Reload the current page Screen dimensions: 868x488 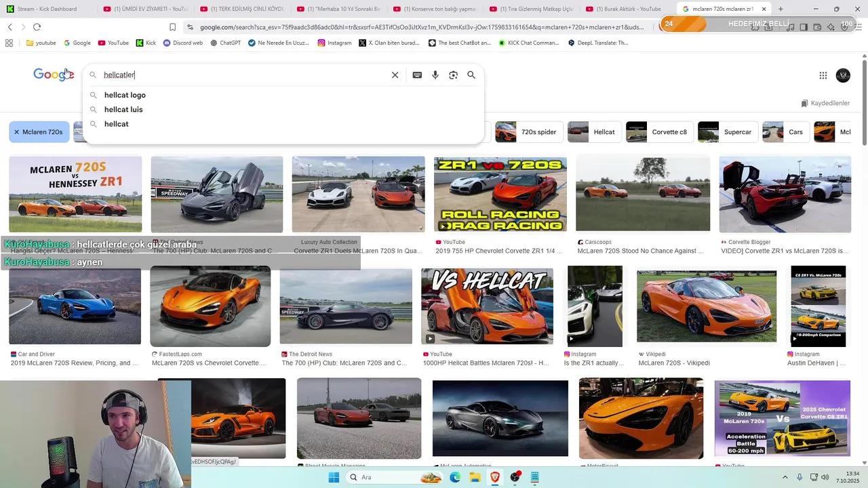pyautogui.click(x=37, y=27)
